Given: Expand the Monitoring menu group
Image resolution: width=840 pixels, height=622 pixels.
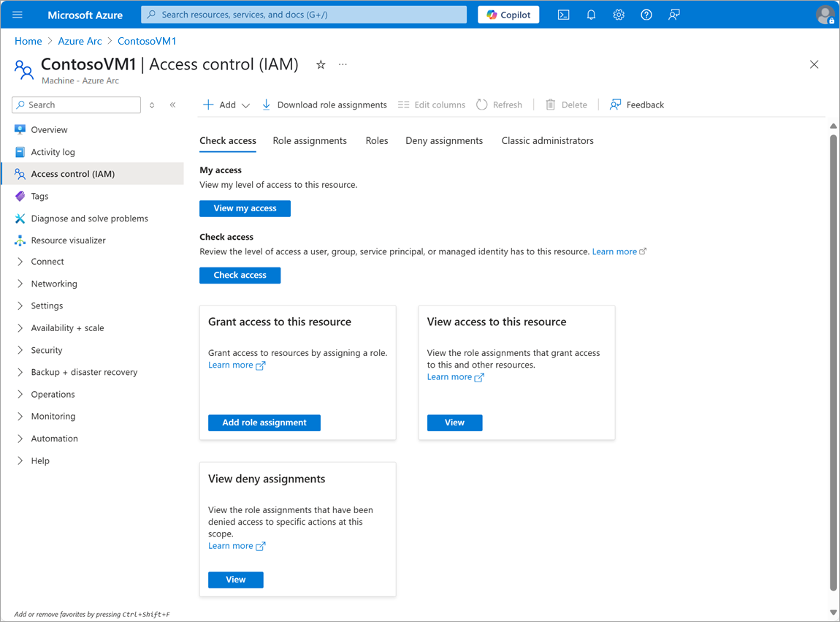Looking at the screenshot, I should 20,416.
